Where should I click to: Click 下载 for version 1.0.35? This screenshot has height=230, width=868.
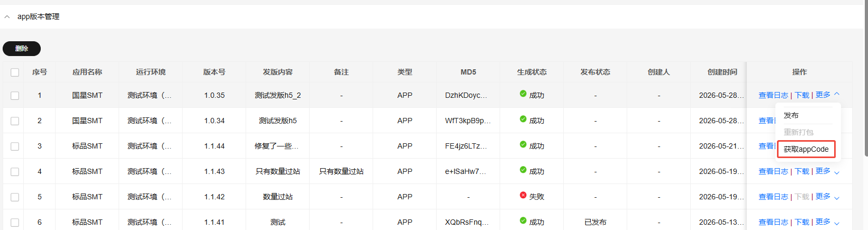coord(802,95)
